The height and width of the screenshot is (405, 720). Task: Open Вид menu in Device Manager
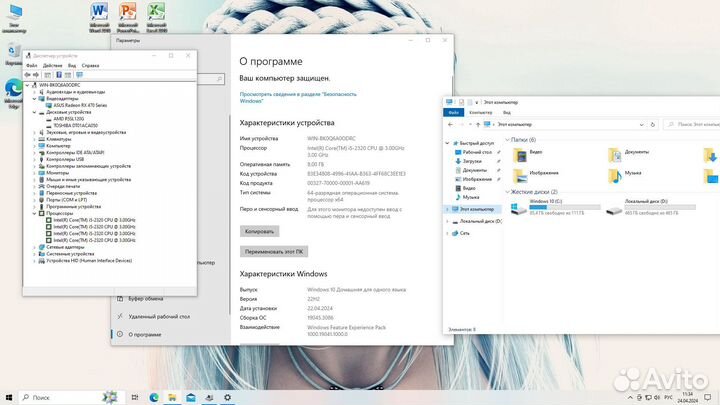pyautogui.click(x=72, y=66)
